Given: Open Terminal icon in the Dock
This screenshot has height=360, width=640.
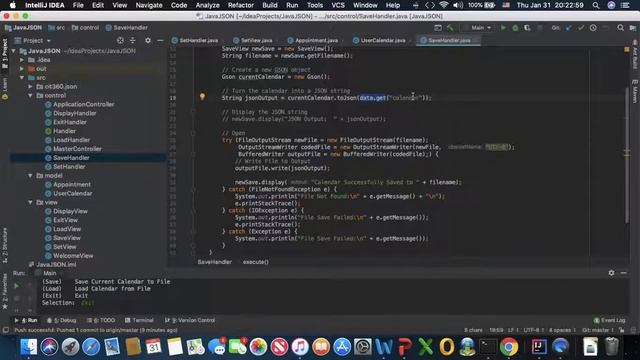Looking at the screenshot, I should (x=488, y=347).
